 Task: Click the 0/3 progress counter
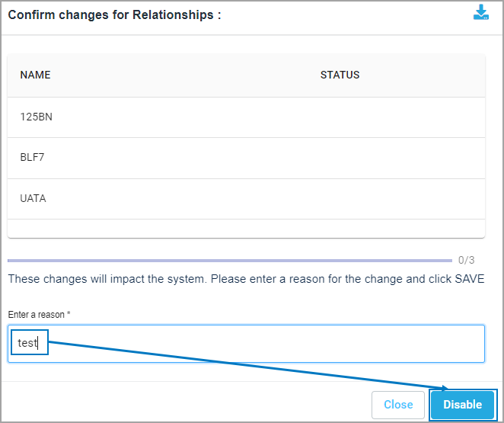pyautogui.click(x=466, y=260)
